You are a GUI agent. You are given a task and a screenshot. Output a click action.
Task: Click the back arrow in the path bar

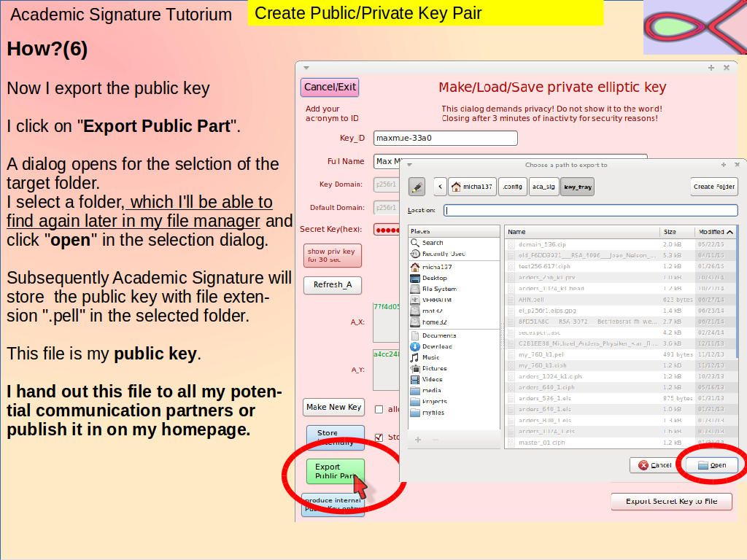pos(440,187)
